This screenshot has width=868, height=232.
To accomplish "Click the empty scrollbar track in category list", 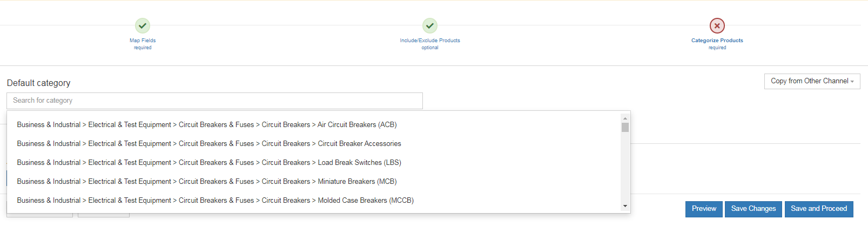I will [x=625, y=168].
